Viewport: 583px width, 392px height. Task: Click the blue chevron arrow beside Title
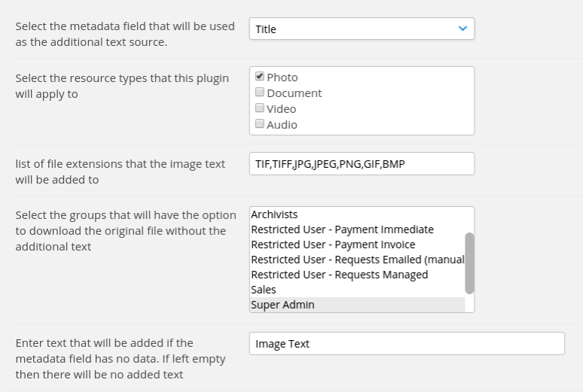click(462, 29)
